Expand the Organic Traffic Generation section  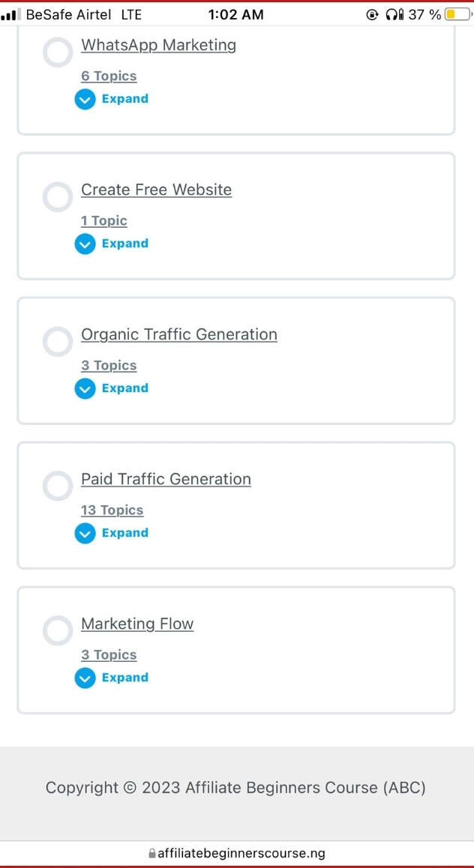click(112, 388)
